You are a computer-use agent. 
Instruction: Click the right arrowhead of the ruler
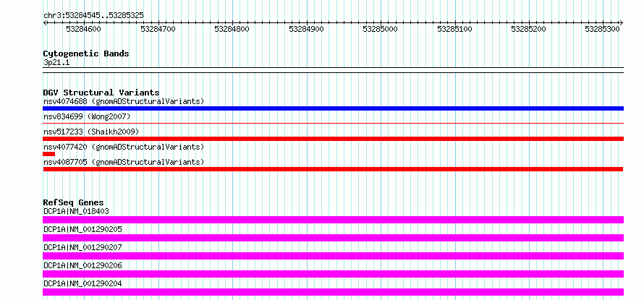(621, 22)
